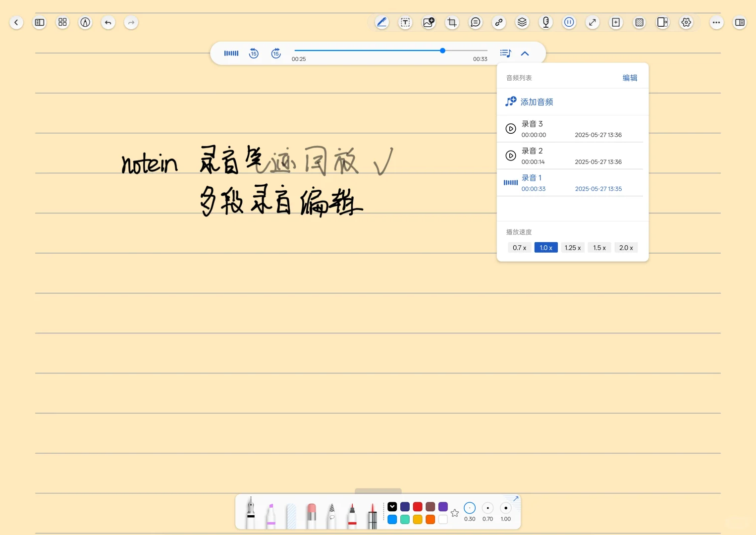Click the page-with-arrow icon beside settings
756x535 pixels.
[663, 22]
